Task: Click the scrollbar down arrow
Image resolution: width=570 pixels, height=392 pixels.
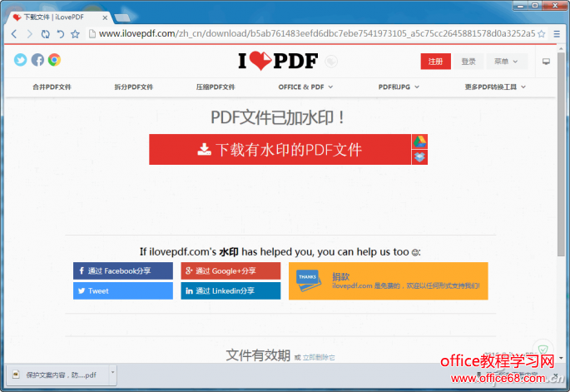Action: point(562,358)
